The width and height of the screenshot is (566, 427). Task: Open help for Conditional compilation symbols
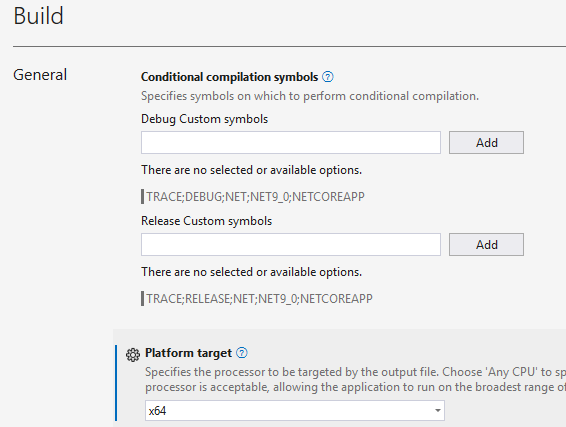tap(328, 77)
